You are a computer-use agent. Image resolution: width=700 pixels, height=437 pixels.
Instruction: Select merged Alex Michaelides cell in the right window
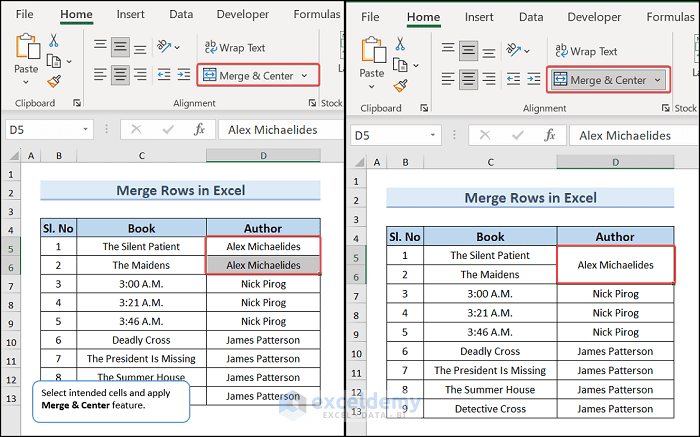pos(616,265)
